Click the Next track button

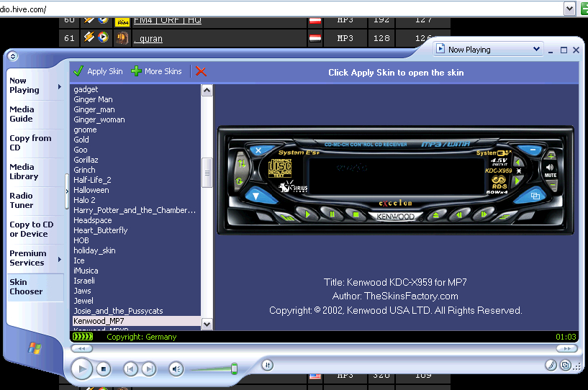tap(148, 369)
